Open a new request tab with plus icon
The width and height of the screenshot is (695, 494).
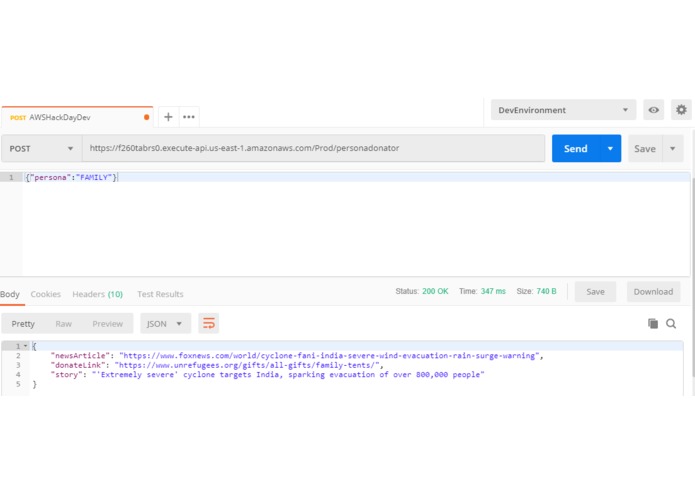pos(168,117)
